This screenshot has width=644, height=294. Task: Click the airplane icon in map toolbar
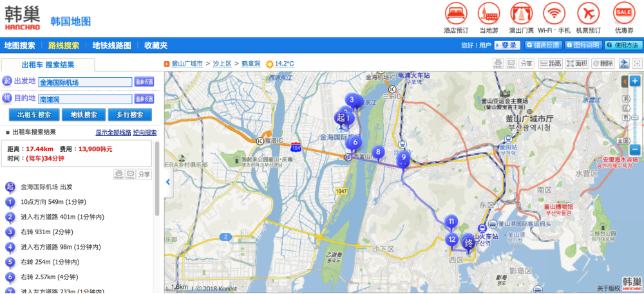coord(624,63)
